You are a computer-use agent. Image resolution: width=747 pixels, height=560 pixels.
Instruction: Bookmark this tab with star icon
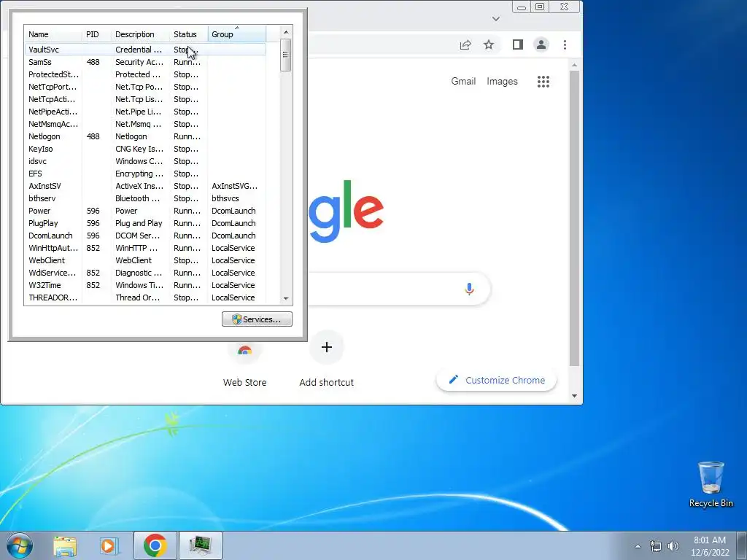pyautogui.click(x=489, y=44)
